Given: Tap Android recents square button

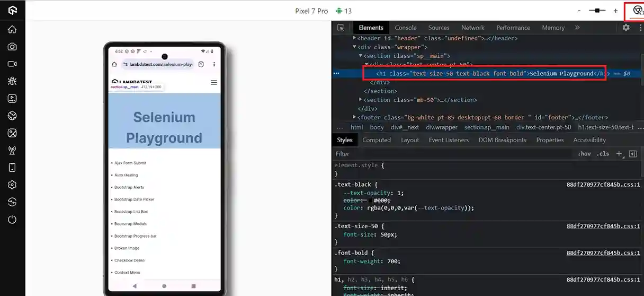Looking at the screenshot, I should tap(193, 285).
